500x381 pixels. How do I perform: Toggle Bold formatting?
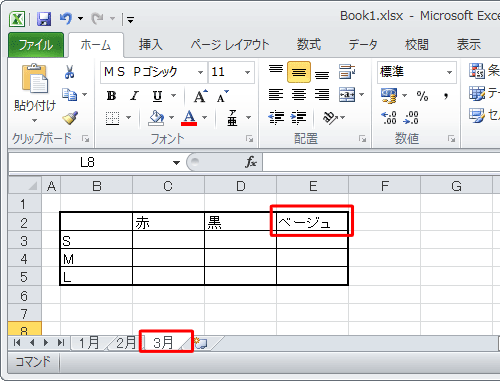click(x=111, y=96)
